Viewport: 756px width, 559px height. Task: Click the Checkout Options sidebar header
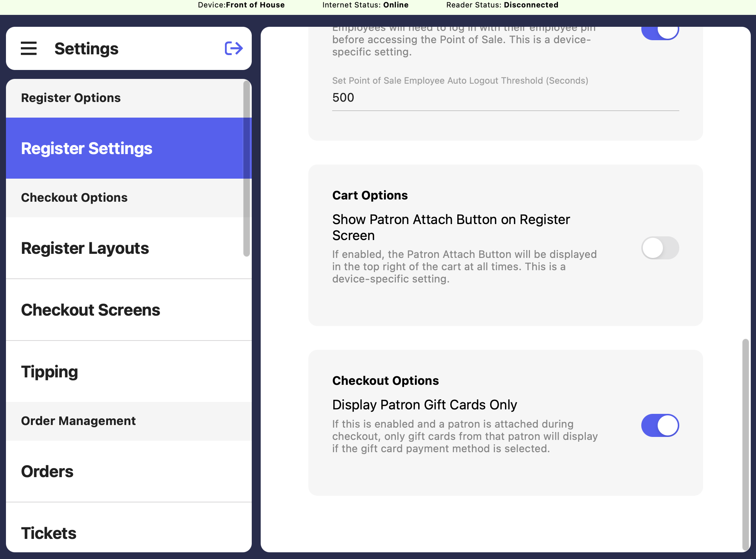click(x=74, y=198)
